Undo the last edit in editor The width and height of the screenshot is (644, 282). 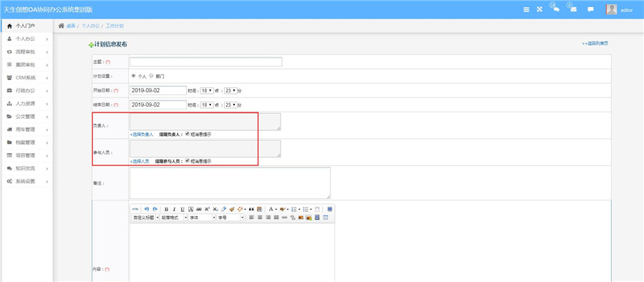[147, 209]
